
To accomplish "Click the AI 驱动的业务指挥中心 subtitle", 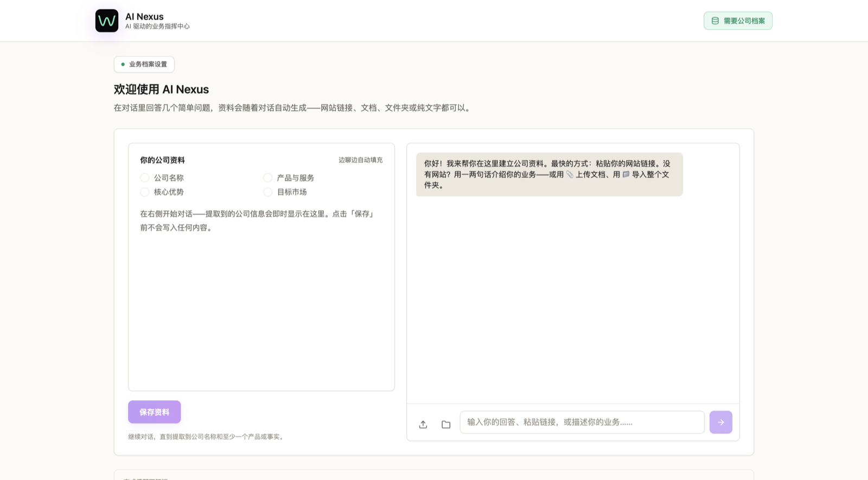I will [x=157, y=26].
